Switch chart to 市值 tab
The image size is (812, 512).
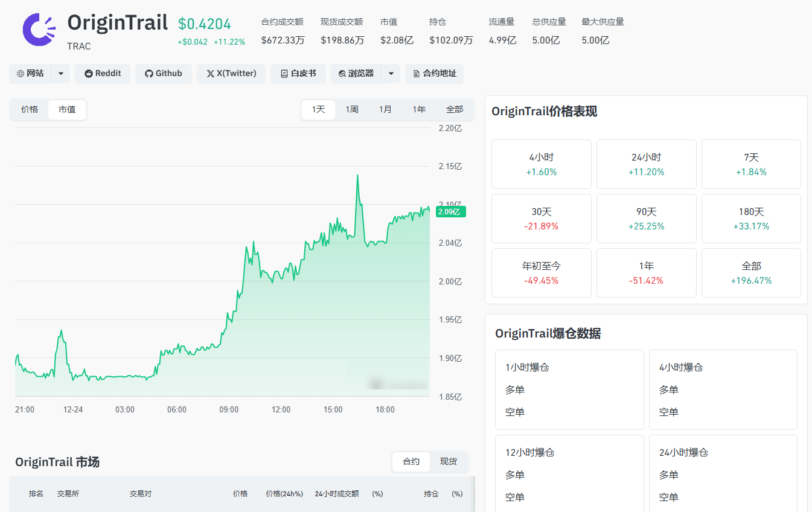(67, 110)
